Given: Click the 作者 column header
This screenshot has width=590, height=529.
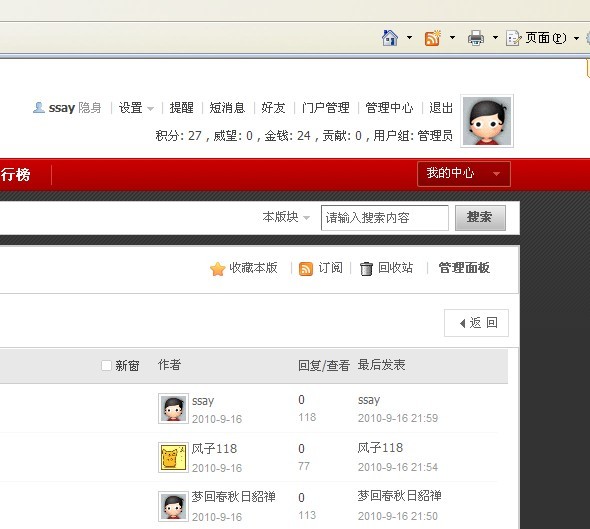Looking at the screenshot, I should click(x=169, y=365).
